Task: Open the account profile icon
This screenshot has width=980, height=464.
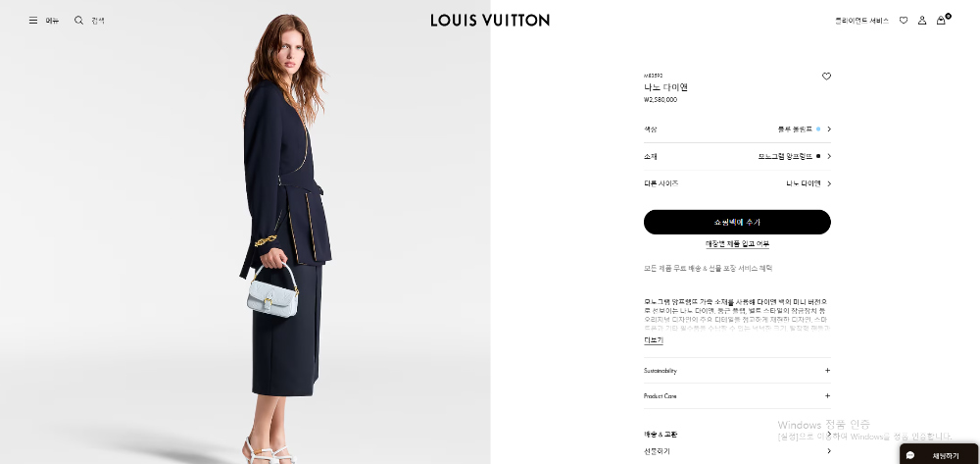Action: [922, 20]
